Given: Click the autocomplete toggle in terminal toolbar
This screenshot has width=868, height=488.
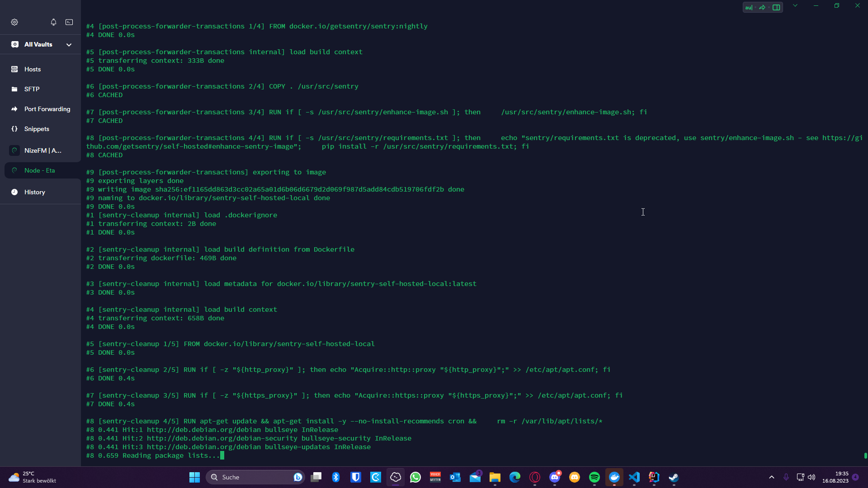Looking at the screenshot, I should (749, 7).
